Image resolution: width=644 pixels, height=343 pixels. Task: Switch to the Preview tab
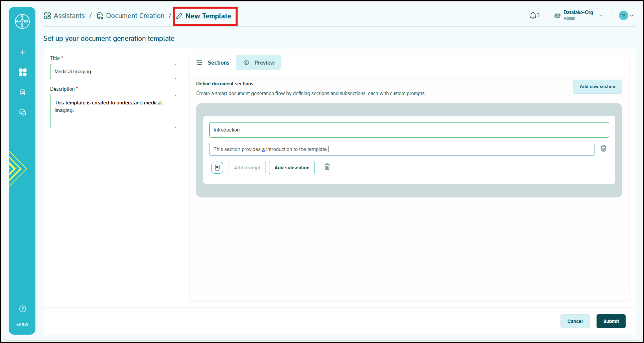(259, 63)
